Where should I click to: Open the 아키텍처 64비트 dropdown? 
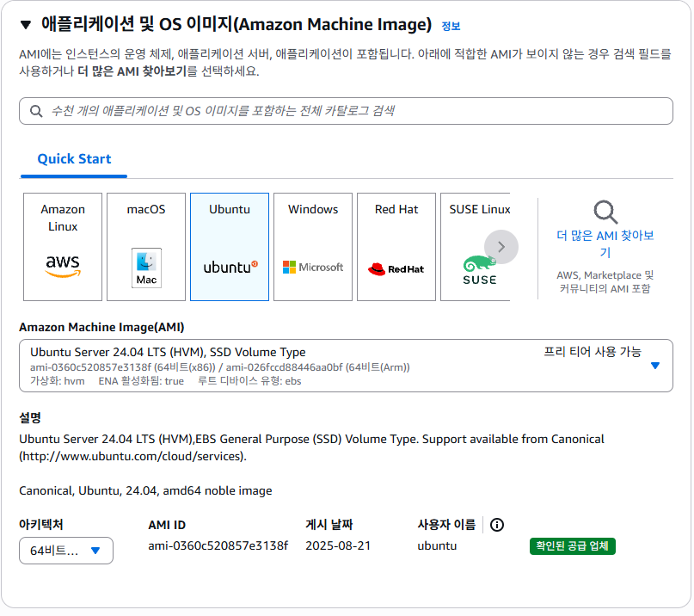tap(64, 551)
